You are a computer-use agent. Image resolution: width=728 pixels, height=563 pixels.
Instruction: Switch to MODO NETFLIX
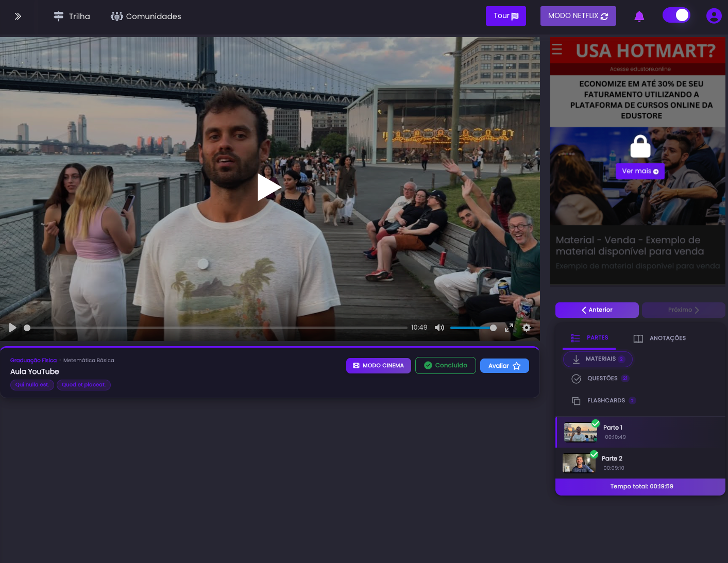pyautogui.click(x=578, y=16)
